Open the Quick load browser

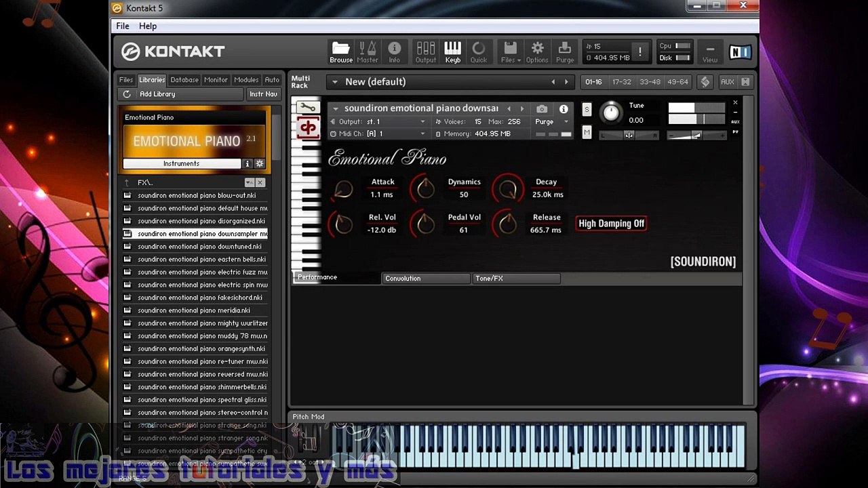479,52
